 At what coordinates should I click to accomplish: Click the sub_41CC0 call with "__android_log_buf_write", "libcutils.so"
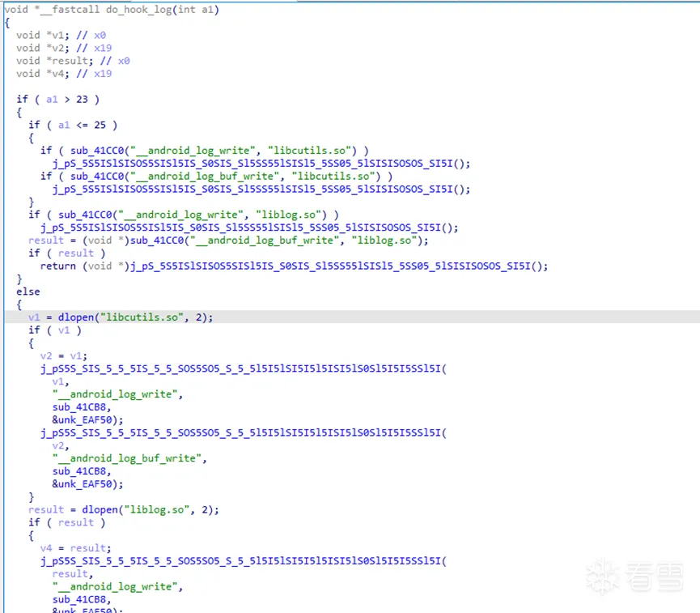tap(226, 176)
